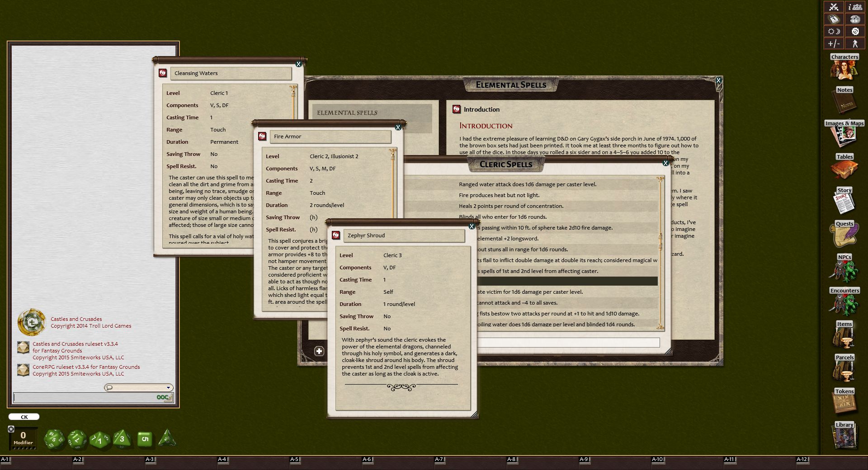This screenshot has width=868, height=470.
Task: Roll the green d20 die
Action: tap(54, 439)
